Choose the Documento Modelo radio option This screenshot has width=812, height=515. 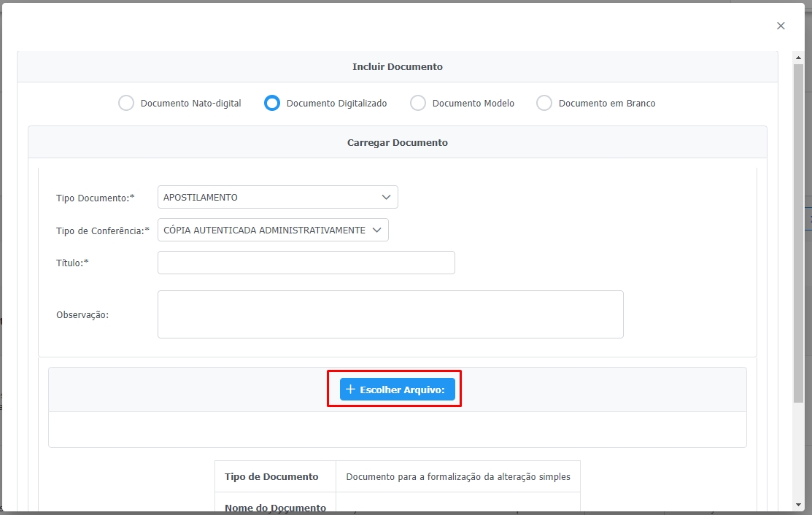click(418, 104)
